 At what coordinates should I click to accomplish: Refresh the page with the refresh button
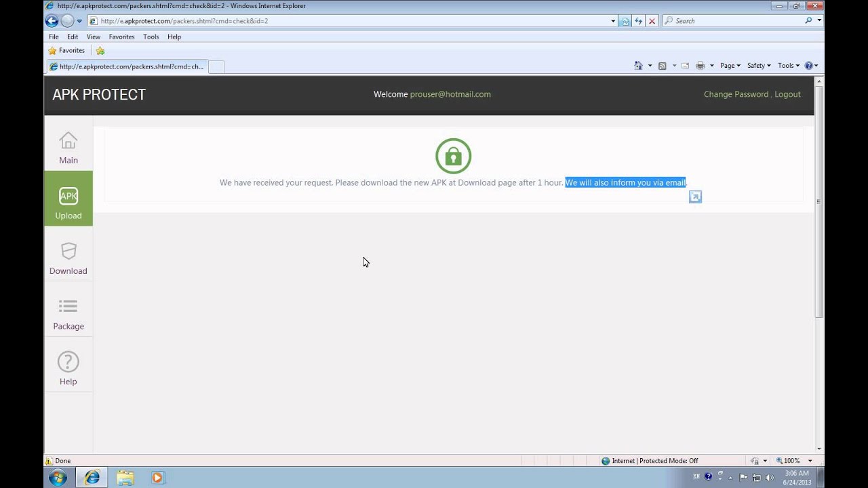click(x=639, y=21)
